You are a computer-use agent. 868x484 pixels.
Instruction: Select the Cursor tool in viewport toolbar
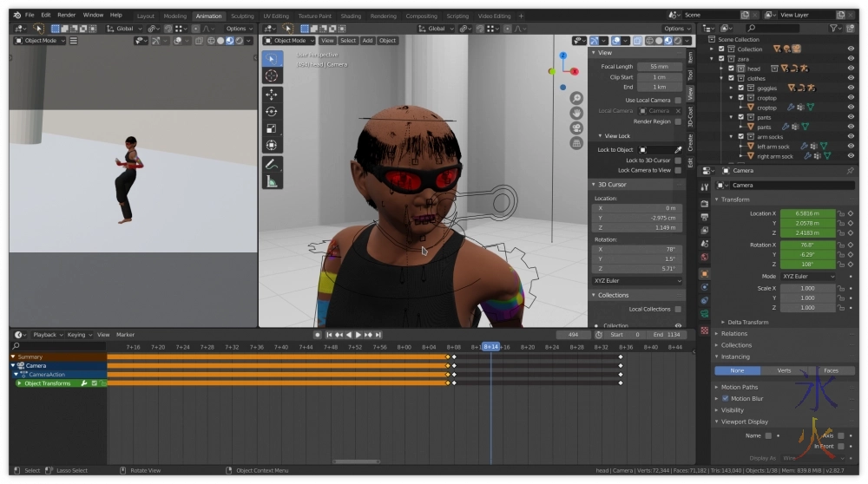(x=272, y=76)
